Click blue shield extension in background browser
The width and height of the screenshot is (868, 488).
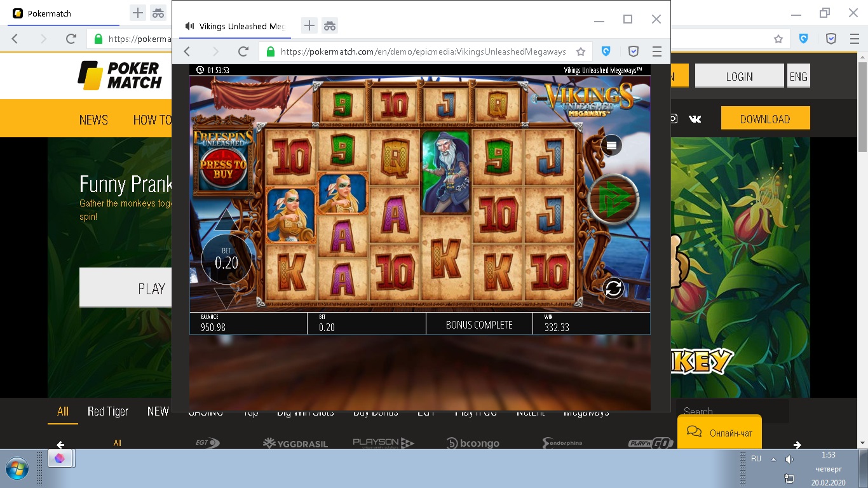[x=804, y=39]
